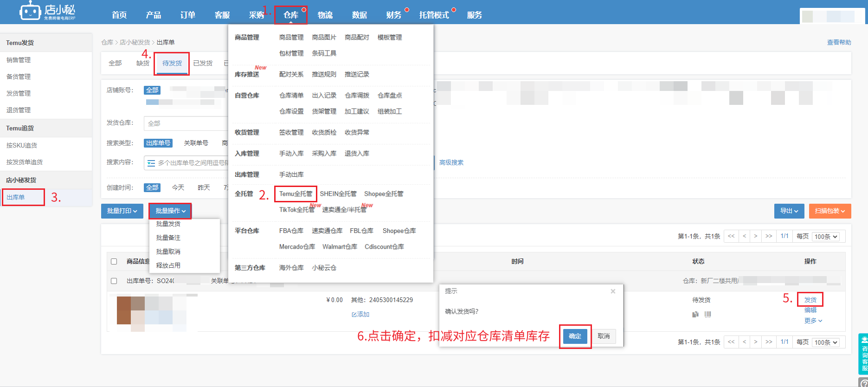Click the 编辑 link in the order row

(x=810, y=310)
